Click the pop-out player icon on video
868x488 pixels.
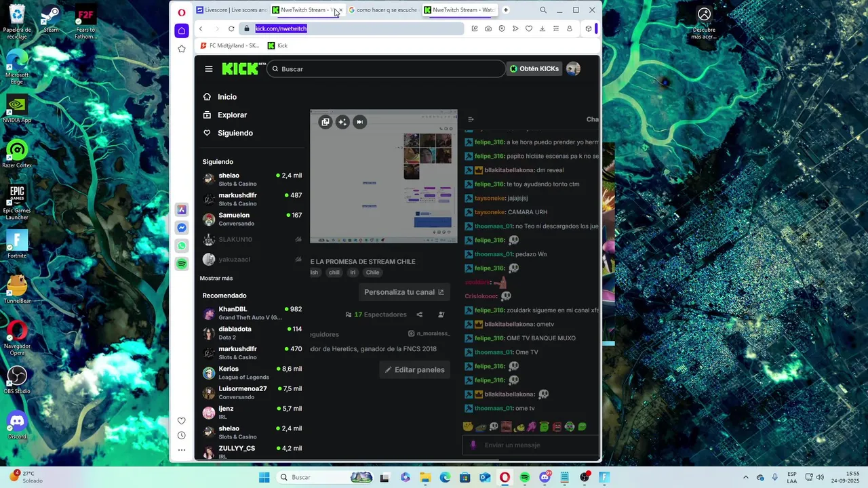[325, 122]
